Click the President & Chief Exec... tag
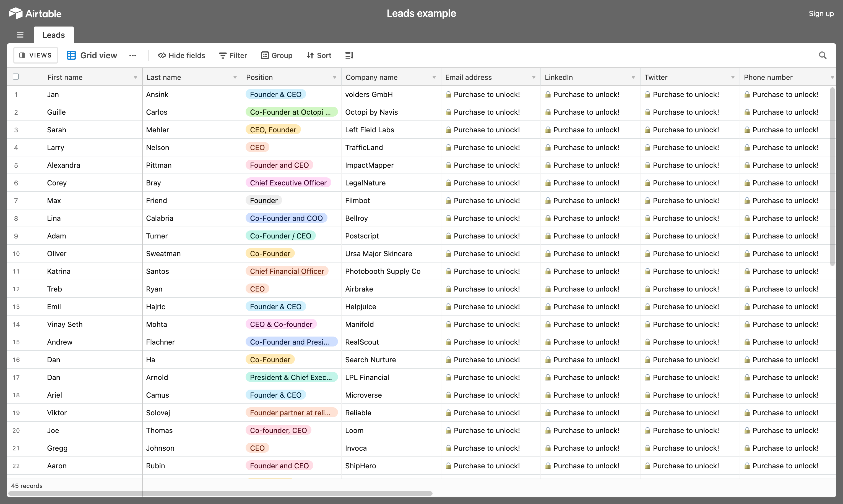The width and height of the screenshot is (843, 504). click(291, 377)
